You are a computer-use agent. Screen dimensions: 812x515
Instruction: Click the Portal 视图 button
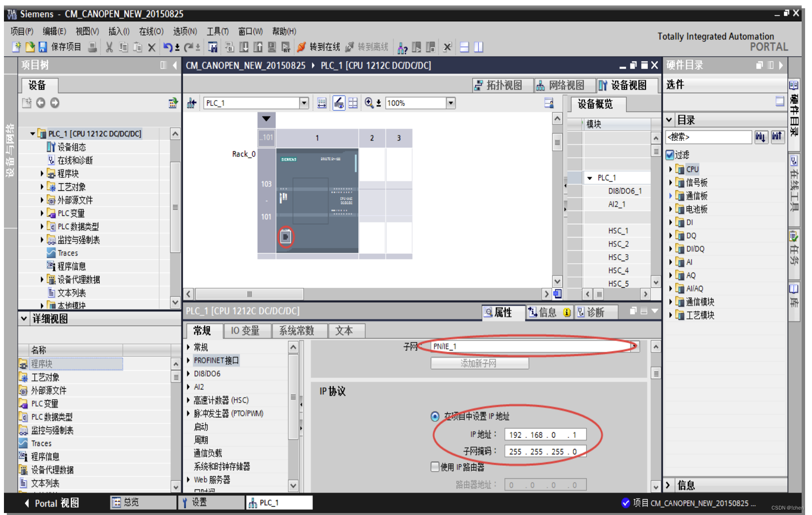(x=52, y=503)
